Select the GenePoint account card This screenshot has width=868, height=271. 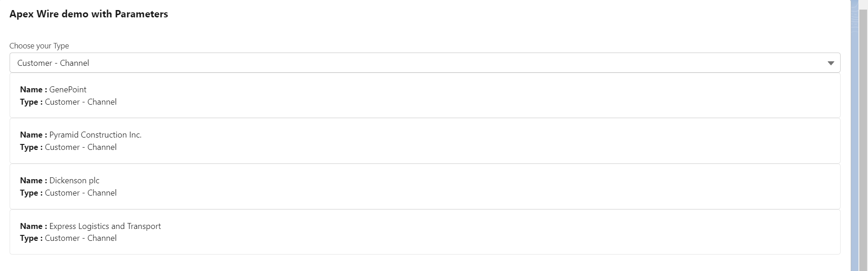[425, 96]
